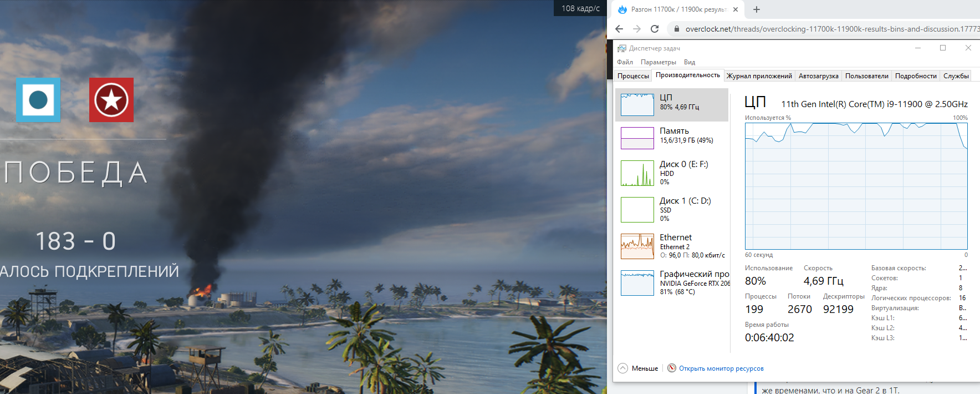The width and height of the screenshot is (980, 394).
Task: Click the Логических процессоров label
Action: click(x=911, y=298)
